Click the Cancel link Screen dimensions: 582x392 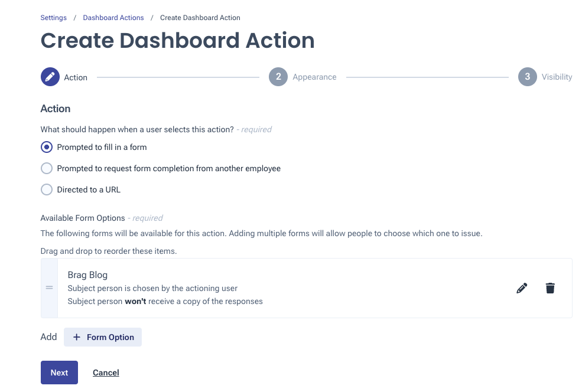click(106, 373)
